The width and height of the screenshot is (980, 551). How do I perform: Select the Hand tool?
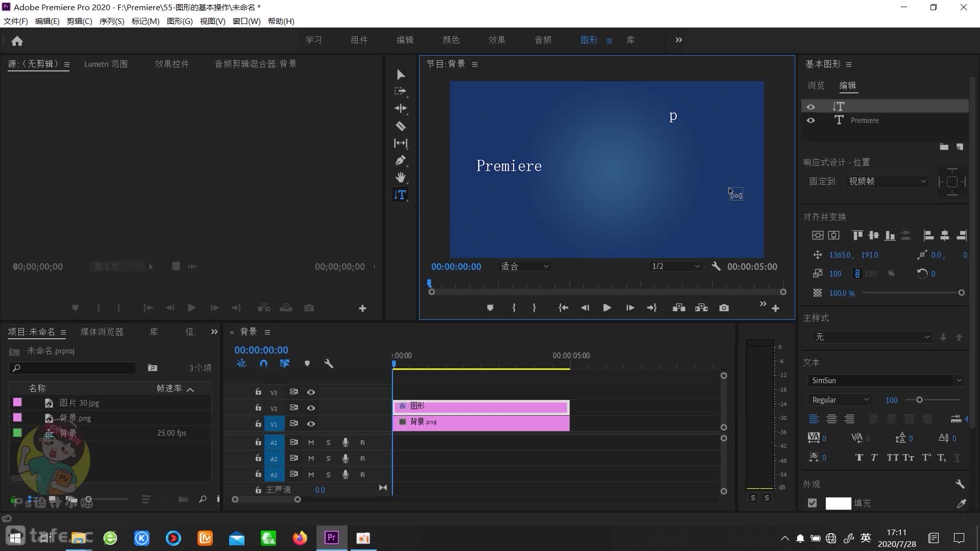pyautogui.click(x=401, y=178)
